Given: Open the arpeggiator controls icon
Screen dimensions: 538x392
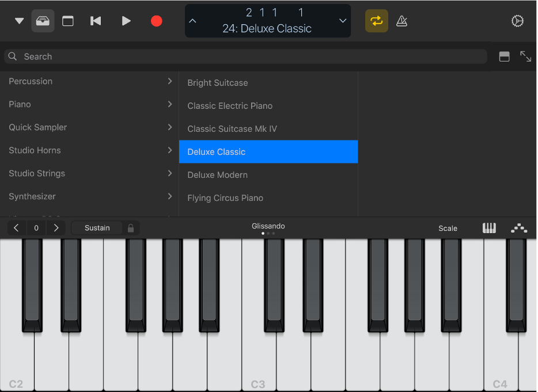Looking at the screenshot, I should [x=519, y=228].
